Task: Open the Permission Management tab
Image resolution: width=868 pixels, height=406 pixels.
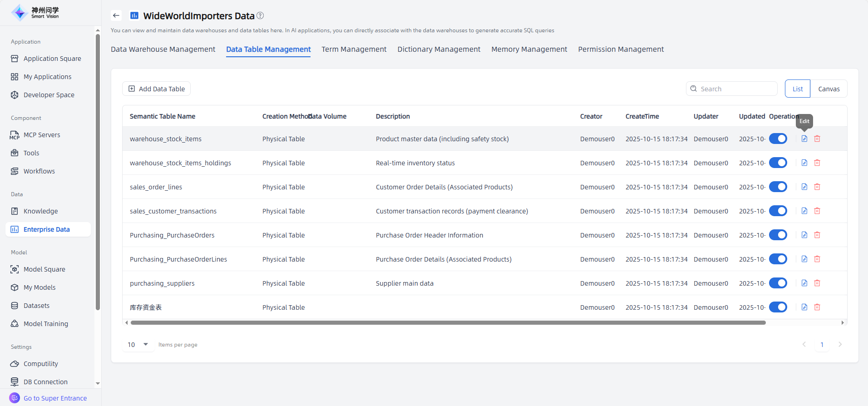Action: click(x=621, y=49)
